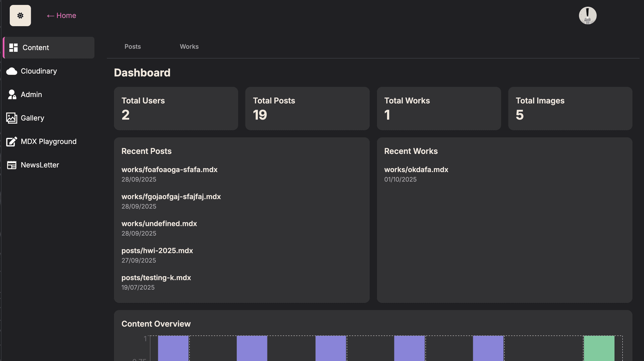
Task: Click the Admin user icon
Action: [12, 95]
